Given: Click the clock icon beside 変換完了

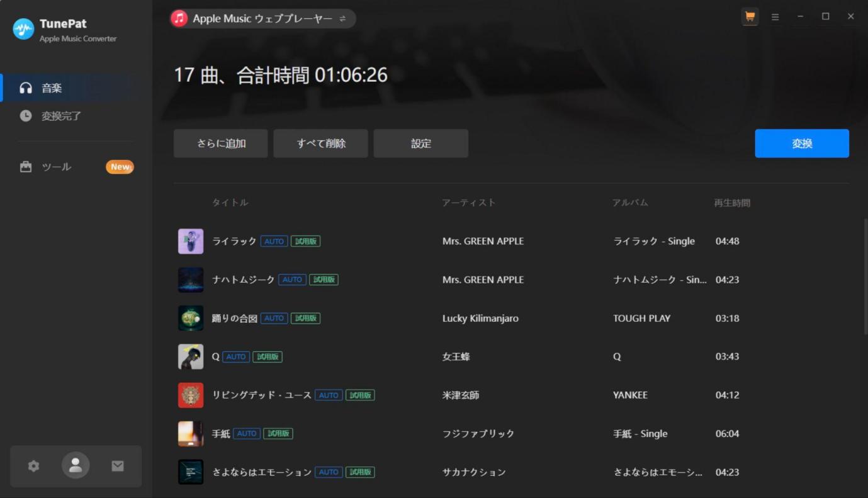Looking at the screenshot, I should point(26,116).
